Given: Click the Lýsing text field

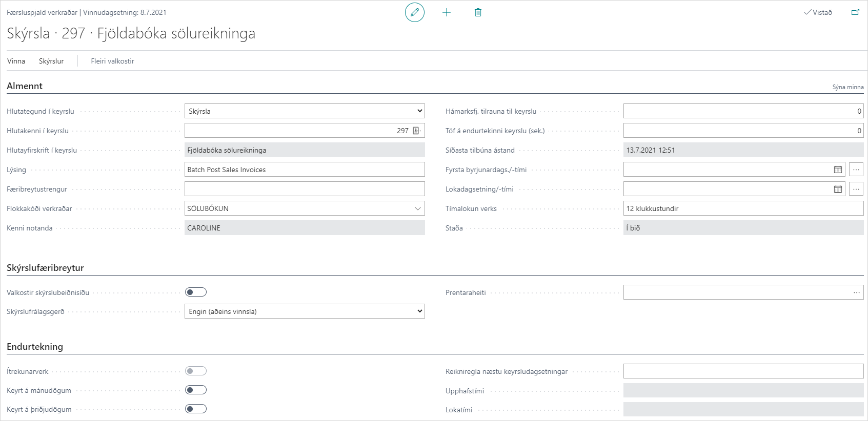Looking at the screenshot, I should point(305,170).
